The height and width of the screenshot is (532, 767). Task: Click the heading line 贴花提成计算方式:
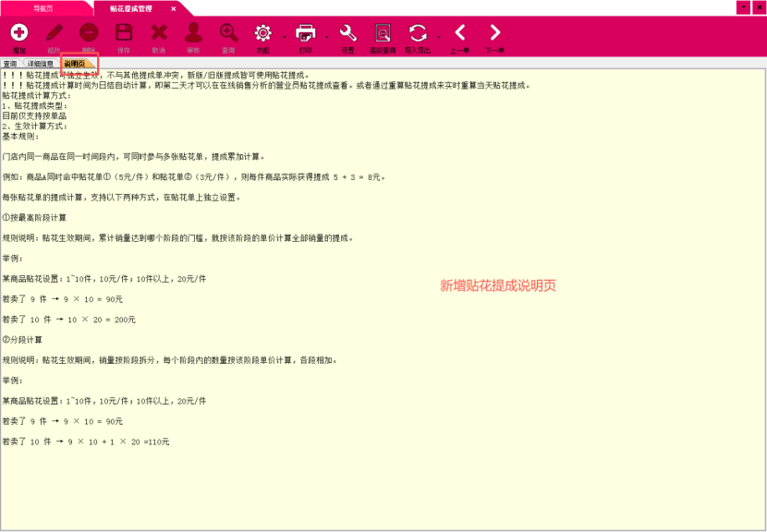point(37,96)
